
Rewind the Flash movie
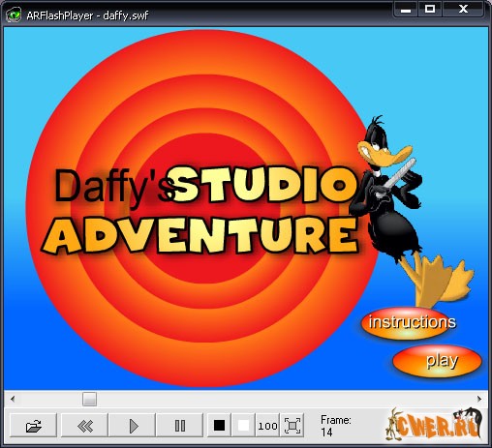(x=84, y=425)
